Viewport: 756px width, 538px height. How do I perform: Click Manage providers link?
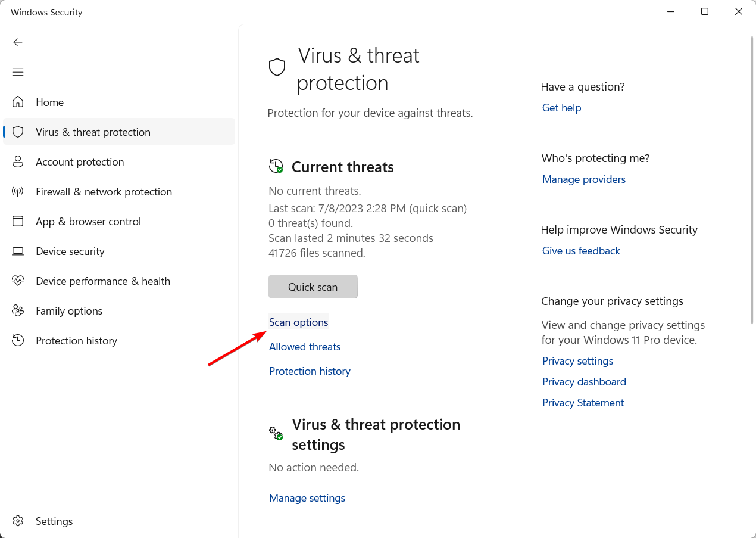(x=584, y=179)
